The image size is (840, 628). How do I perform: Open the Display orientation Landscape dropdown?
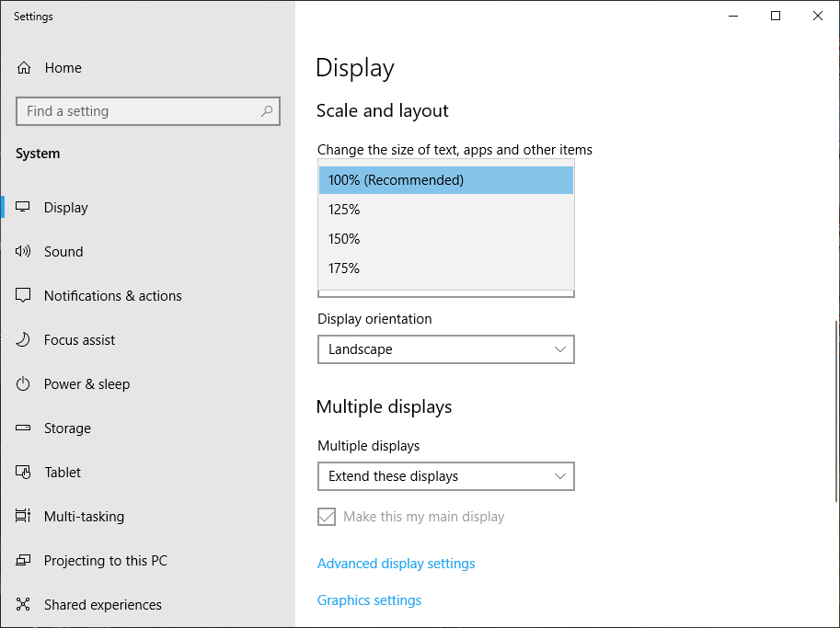pyautogui.click(x=445, y=349)
